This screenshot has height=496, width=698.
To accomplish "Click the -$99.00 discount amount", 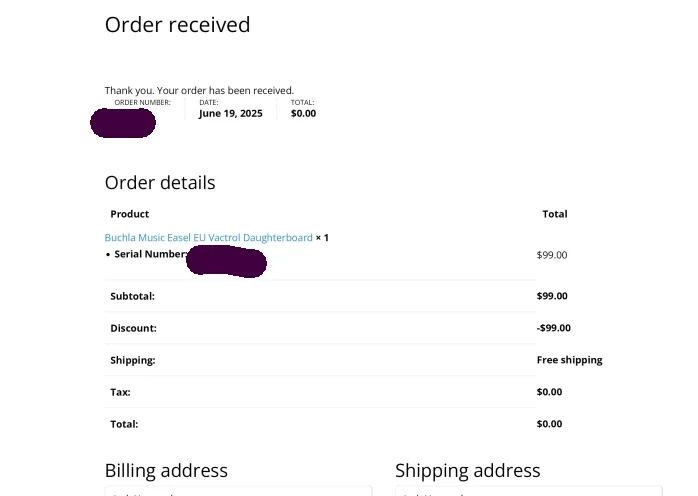I will click(553, 328).
